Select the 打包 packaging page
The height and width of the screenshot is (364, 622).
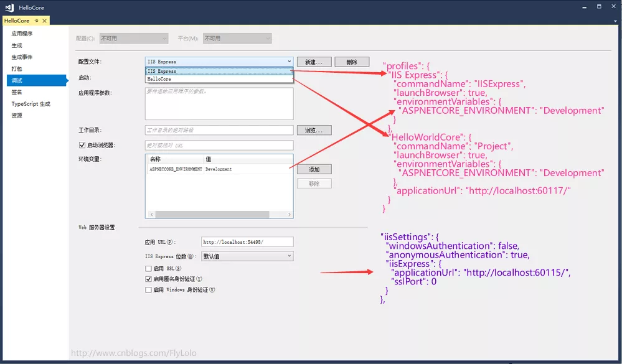tap(17, 68)
